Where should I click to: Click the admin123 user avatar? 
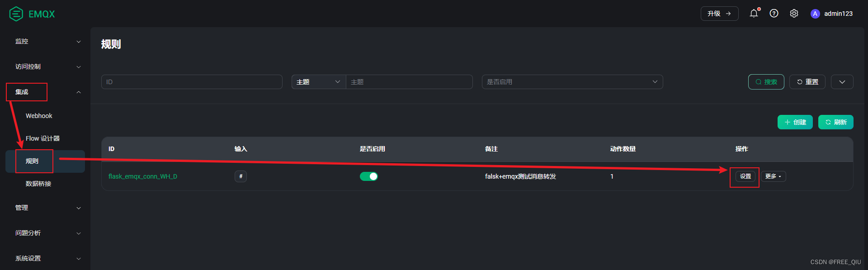[815, 14]
